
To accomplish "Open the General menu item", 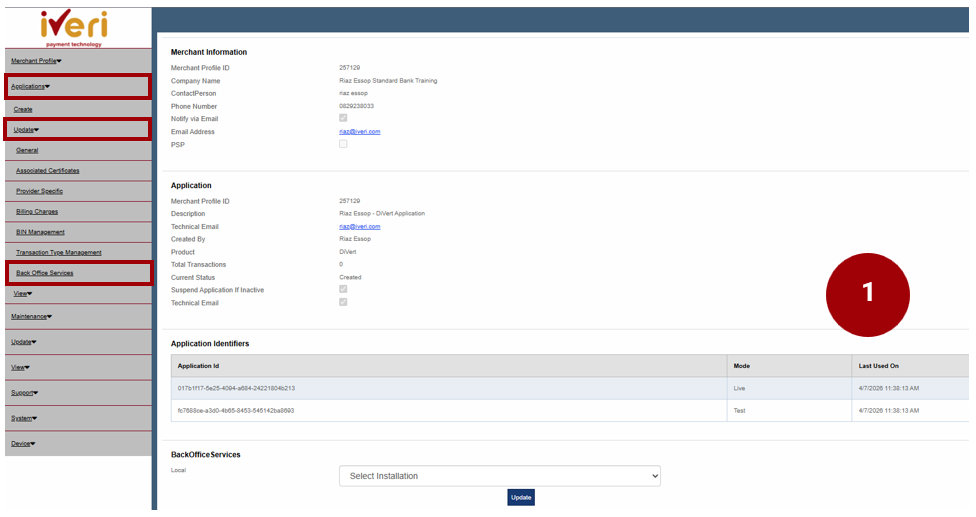I will 27,151.
